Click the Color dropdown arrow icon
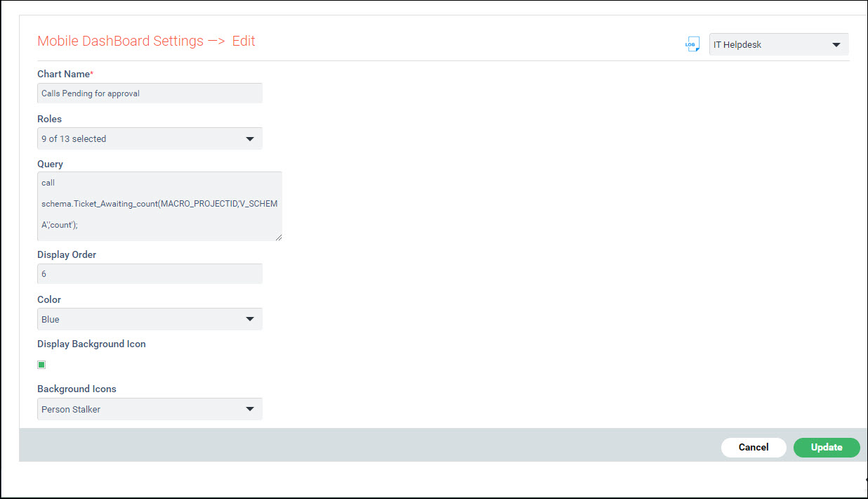The width and height of the screenshot is (868, 499). (250, 319)
